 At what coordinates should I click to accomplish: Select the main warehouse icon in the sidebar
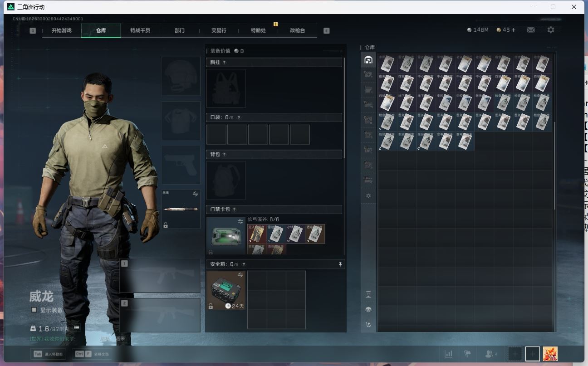368,60
